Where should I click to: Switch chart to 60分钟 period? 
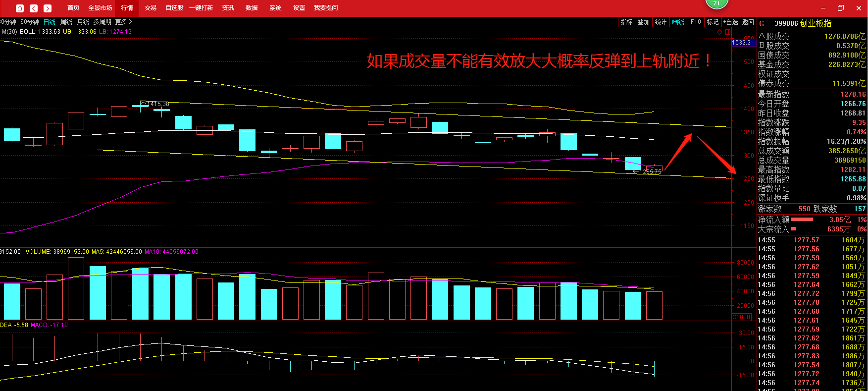(x=30, y=22)
